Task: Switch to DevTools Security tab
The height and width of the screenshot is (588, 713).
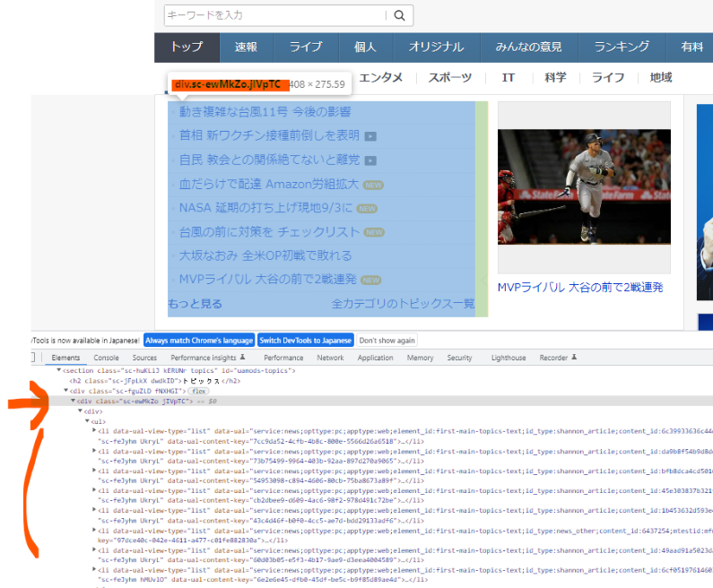Action: [459, 358]
